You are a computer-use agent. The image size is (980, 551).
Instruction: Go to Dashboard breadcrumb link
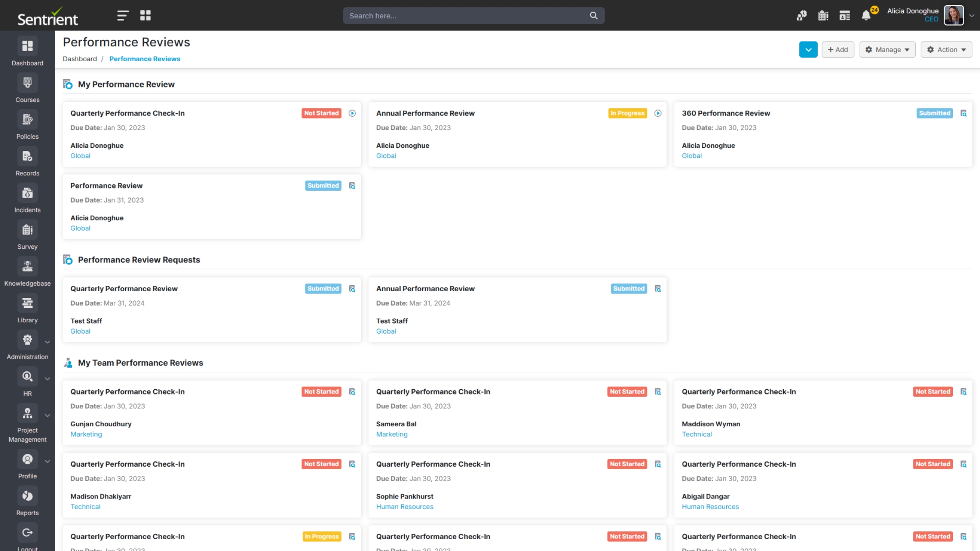pos(80,59)
